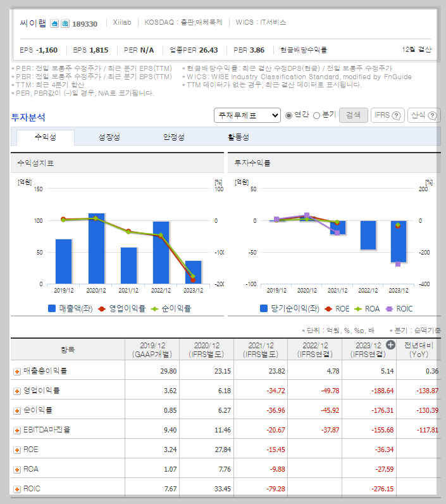Click the EPS -1,160 figure
Screen dimensions: 446x504
(39, 50)
